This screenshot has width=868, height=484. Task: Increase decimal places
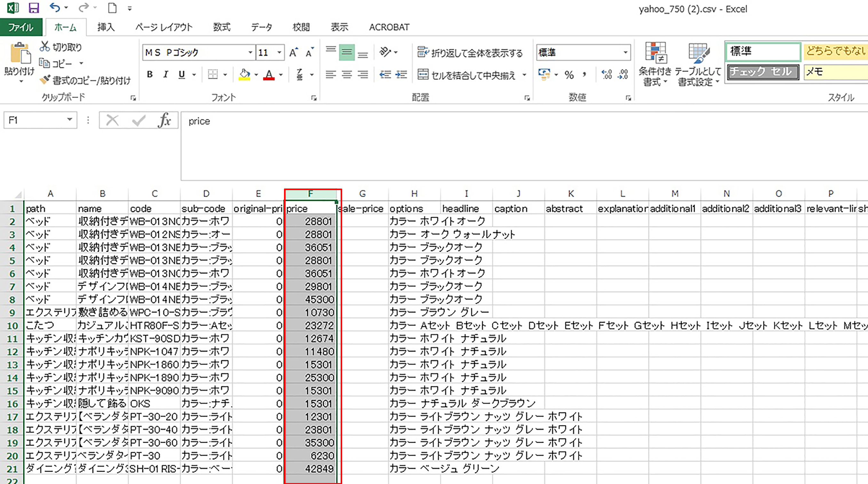point(607,75)
